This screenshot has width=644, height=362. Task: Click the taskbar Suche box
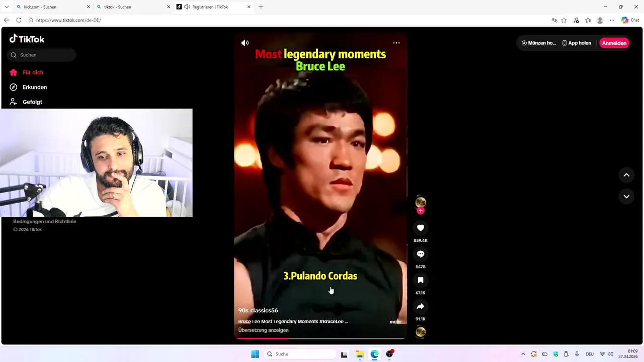click(x=300, y=354)
